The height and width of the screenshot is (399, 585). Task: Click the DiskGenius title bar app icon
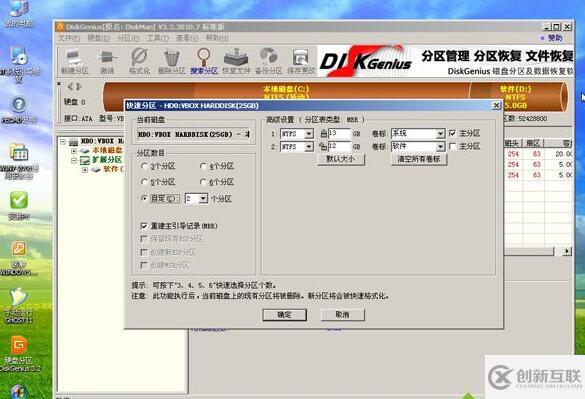pos(60,27)
